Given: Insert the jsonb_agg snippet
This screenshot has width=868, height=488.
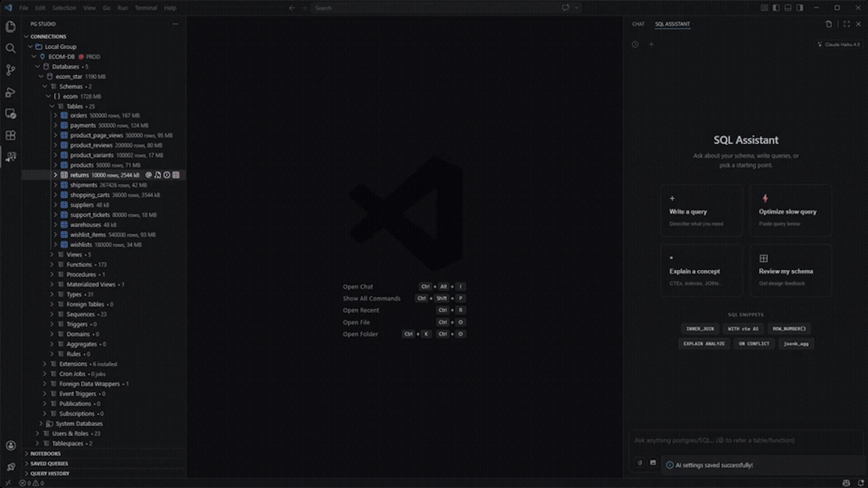Looking at the screenshot, I should [796, 344].
